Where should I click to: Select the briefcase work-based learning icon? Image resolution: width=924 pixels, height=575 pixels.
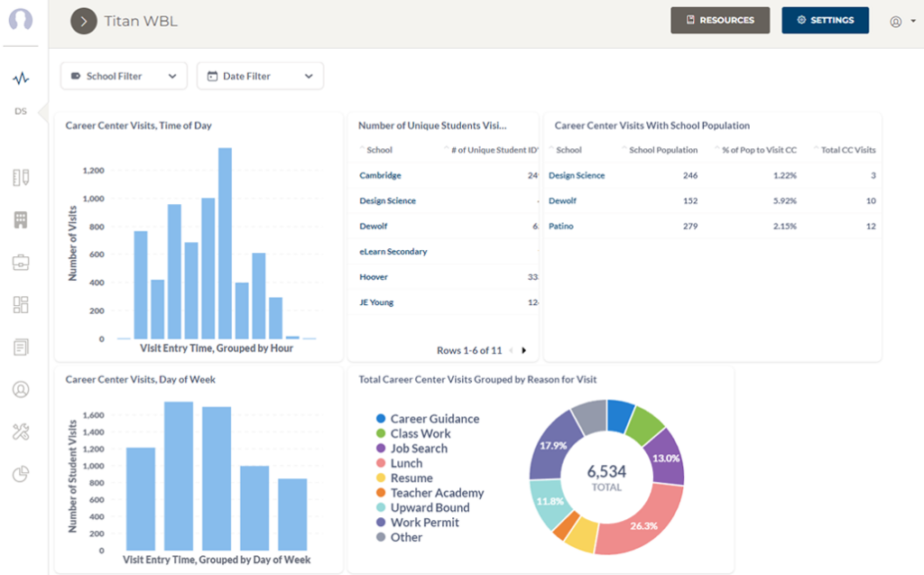21,262
